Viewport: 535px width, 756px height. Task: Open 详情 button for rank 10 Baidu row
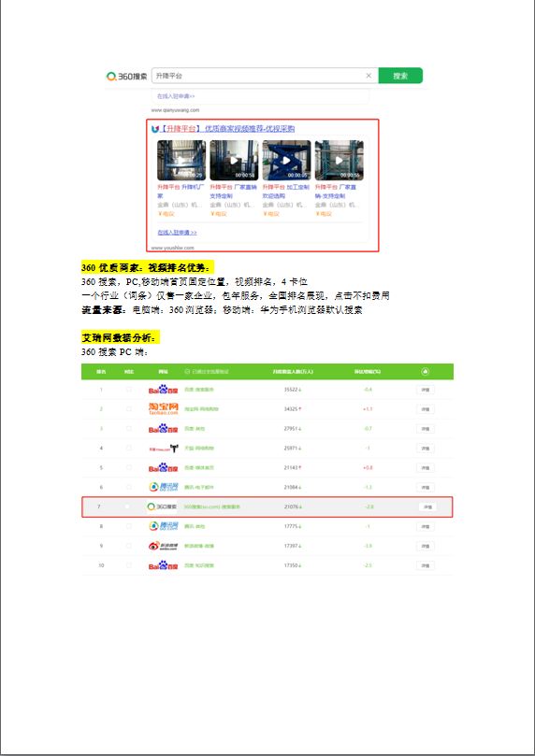coord(425,565)
